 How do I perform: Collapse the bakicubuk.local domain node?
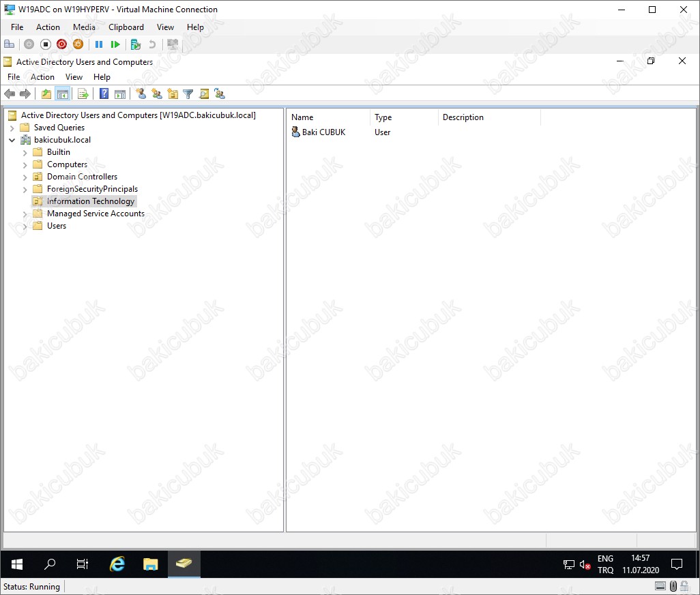click(x=12, y=140)
